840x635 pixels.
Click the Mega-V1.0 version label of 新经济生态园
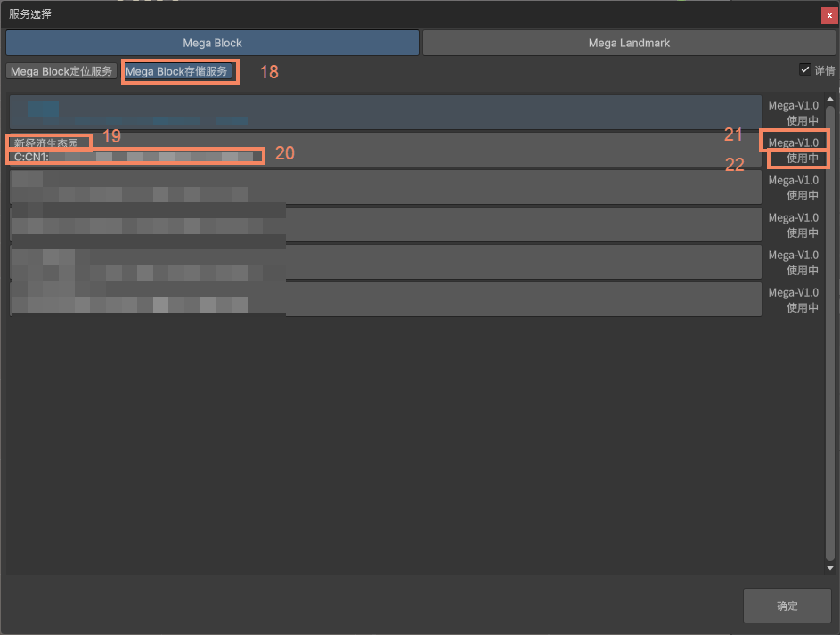[x=793, y=142]
